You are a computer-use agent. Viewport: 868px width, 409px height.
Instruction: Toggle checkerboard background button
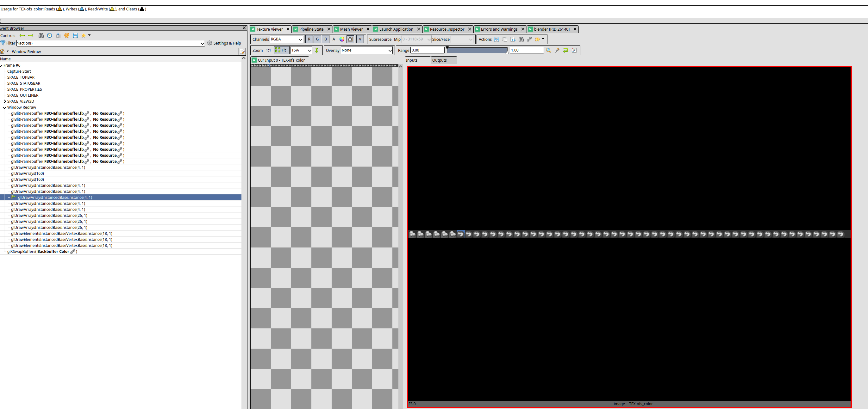click(350, 40)
